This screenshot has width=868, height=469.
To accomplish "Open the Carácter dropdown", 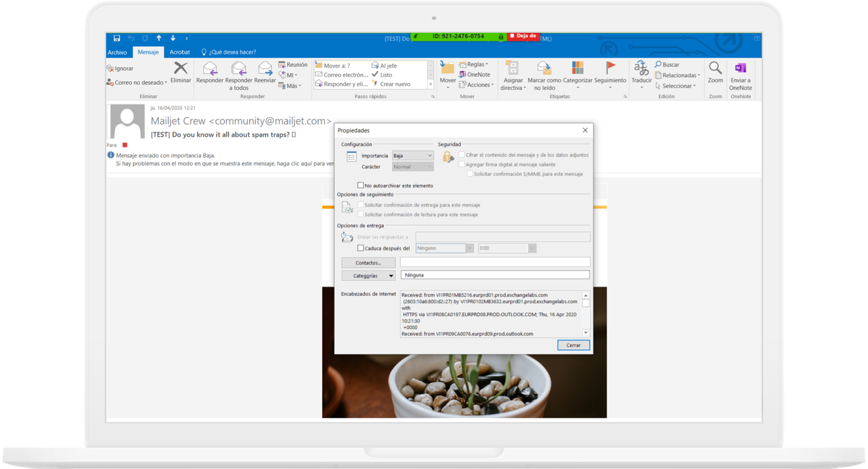I will (413, 167).
